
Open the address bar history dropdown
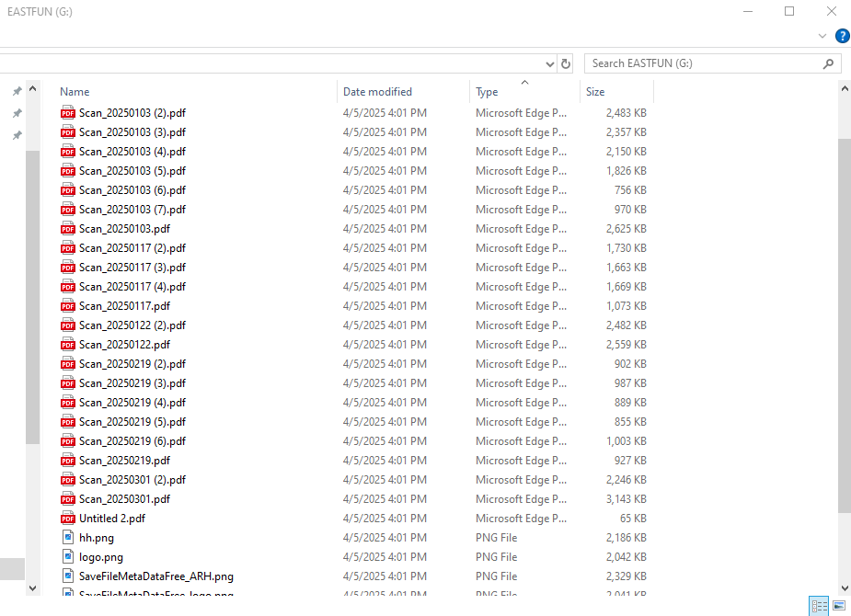(550, 63)
